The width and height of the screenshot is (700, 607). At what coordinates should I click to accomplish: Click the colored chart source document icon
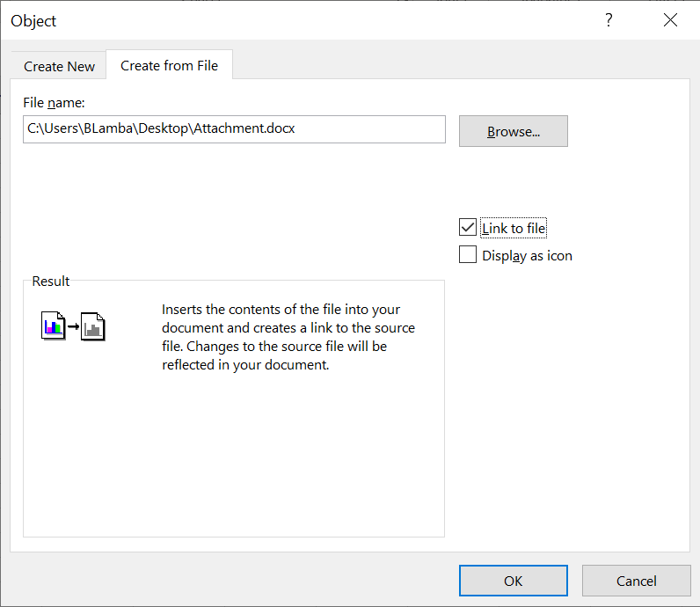click(x=54, y=326)
